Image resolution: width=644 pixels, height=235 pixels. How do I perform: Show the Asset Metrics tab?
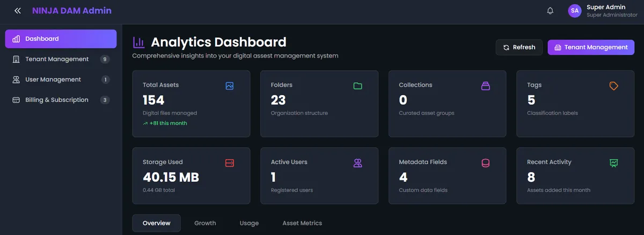tap(302, 223)
